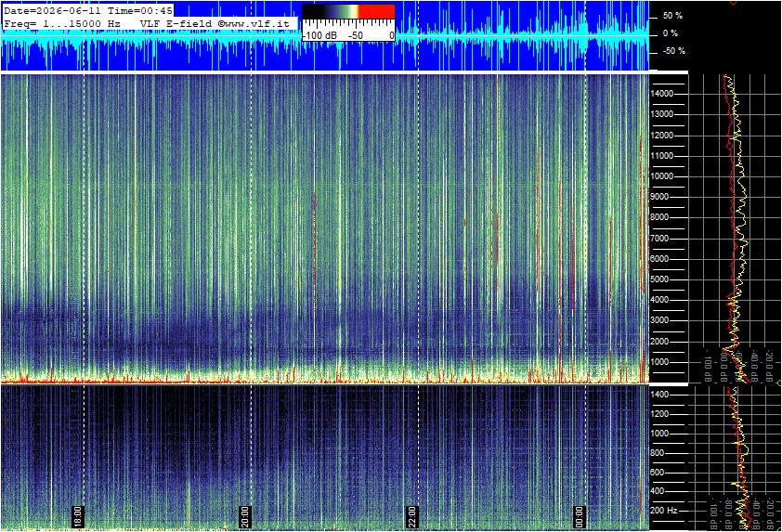Click the red circle marker on the spectrum trace
This screenshot has height=532, width=782.
point(730,146)
